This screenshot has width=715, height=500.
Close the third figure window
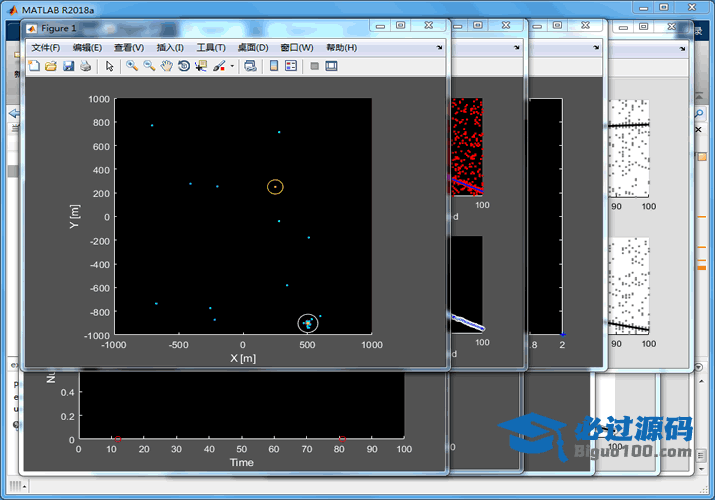pyautogui.click(x=585, y=26)
